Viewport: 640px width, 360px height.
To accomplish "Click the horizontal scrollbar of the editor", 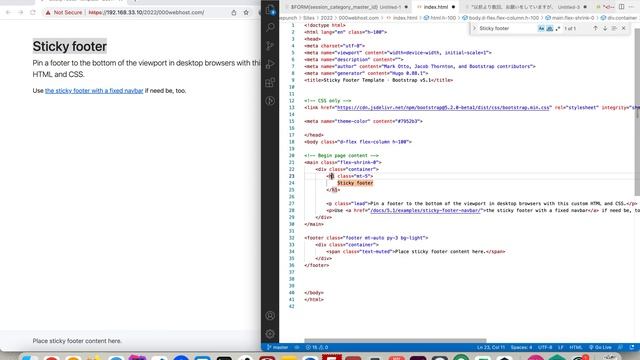I will 395,340.
